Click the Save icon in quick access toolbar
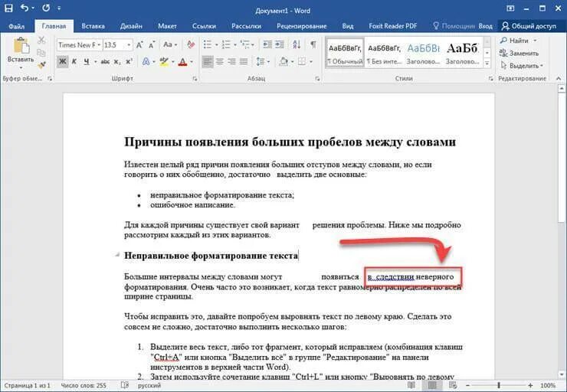The height and width of the screenshot is (392, 567). tap(8, 8)
